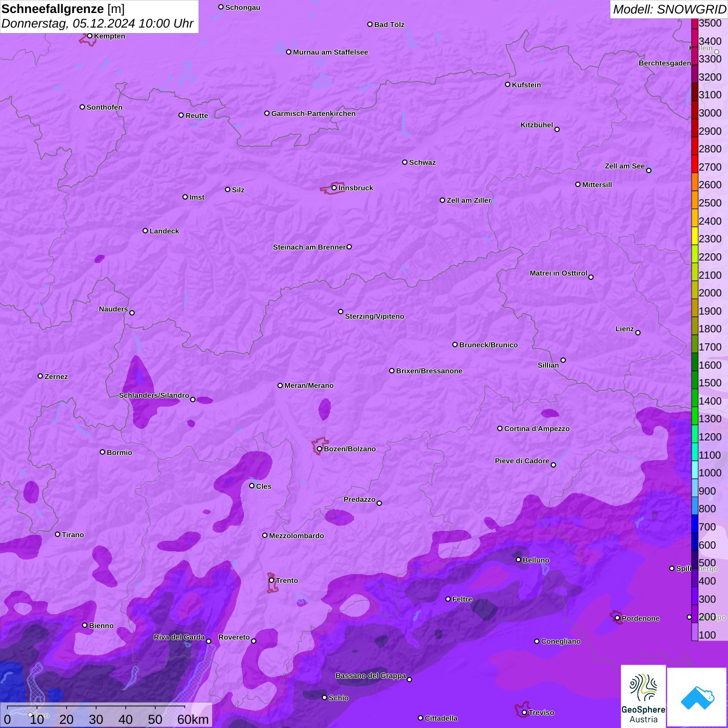Select the Lienz location marker dot

coord(638,333)
